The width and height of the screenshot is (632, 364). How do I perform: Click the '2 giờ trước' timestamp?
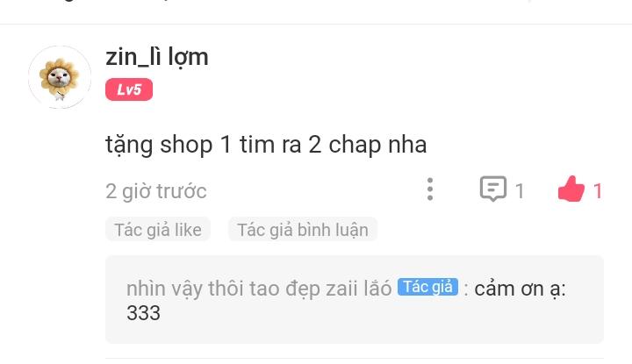(156, 191)
